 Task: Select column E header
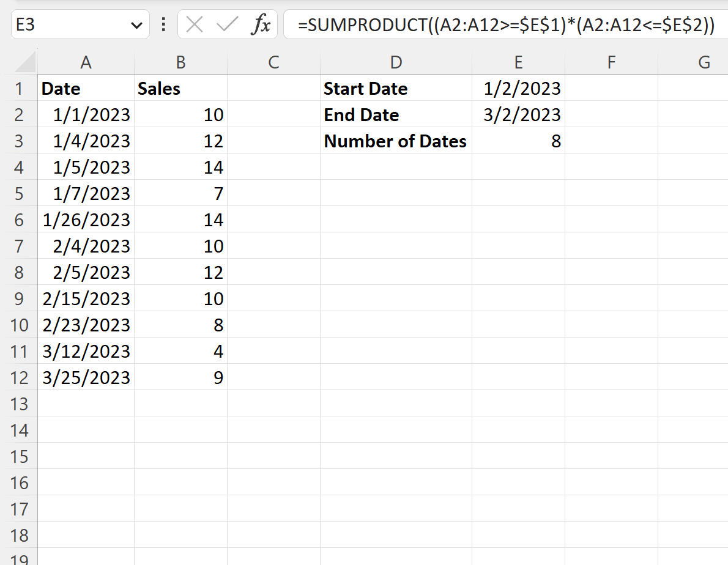click(x=518, y=62)
